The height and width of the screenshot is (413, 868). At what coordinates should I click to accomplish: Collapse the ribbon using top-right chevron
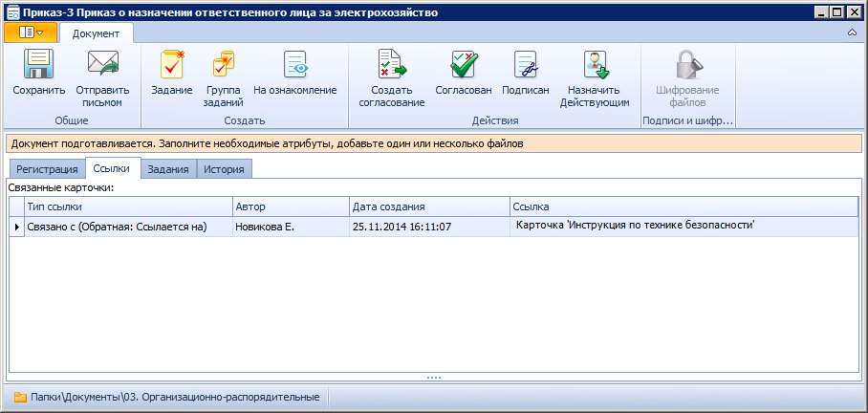(x=852, y=33)
